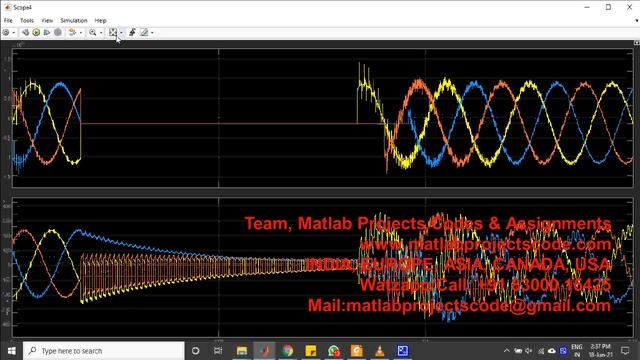Screen dimensions: 640x360
Task: Open Google Chrome from the taskbar
Action: 287,351
